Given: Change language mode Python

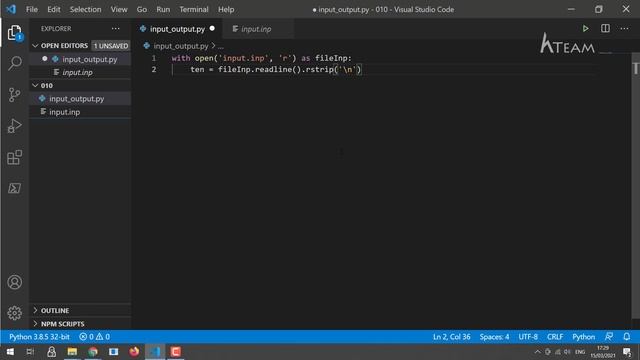Looking at the screenshot, I should tap(583, 337).
